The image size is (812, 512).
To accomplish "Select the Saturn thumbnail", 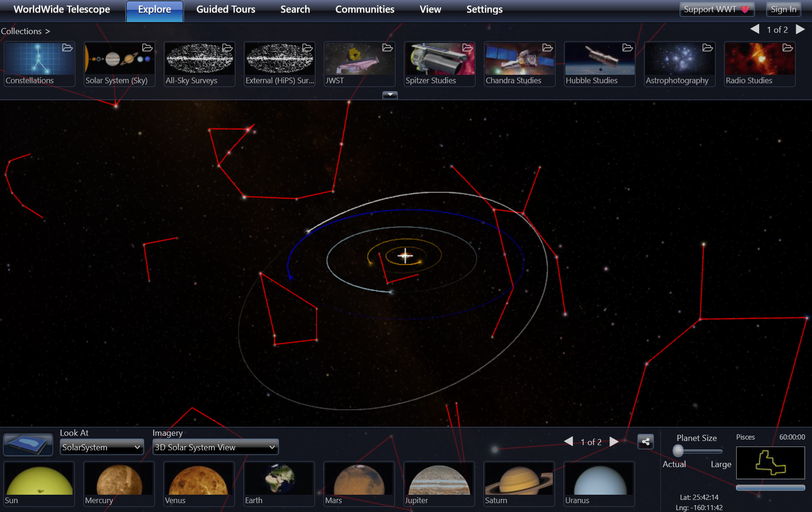I will 519,483.
